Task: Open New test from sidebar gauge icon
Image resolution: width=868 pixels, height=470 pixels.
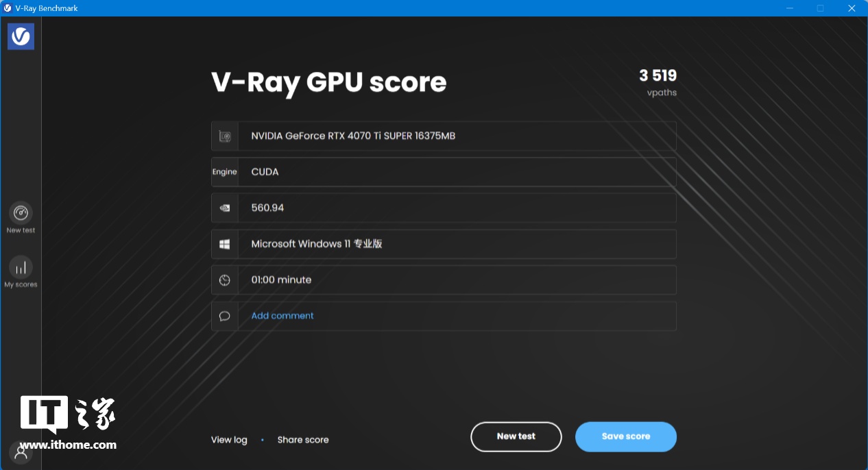Action: [21, 213]
